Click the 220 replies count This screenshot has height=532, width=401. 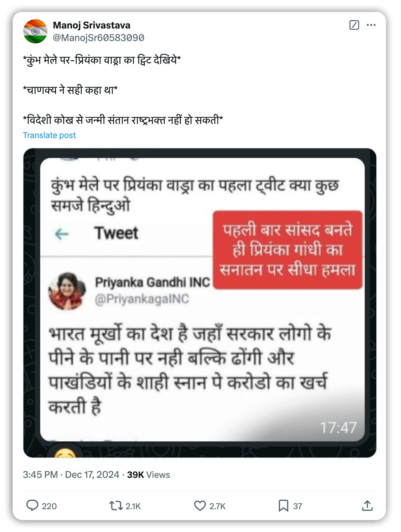pos(49,506)
